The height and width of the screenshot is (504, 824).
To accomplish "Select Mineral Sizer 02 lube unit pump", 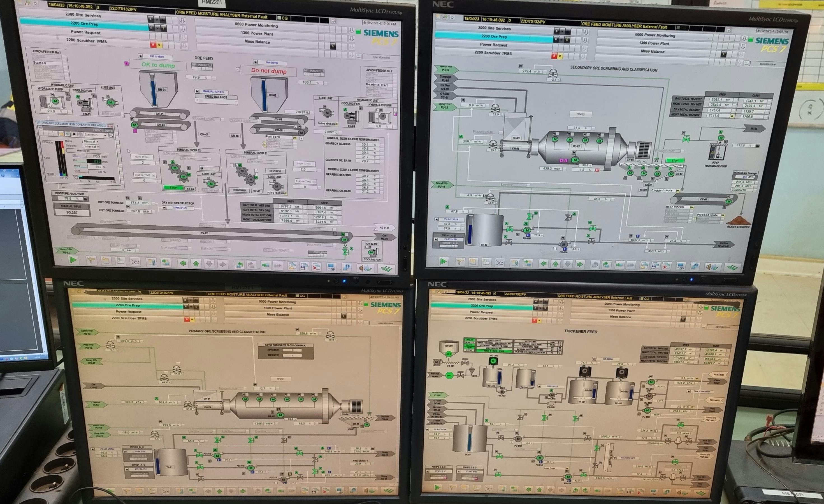I will 211,183.
